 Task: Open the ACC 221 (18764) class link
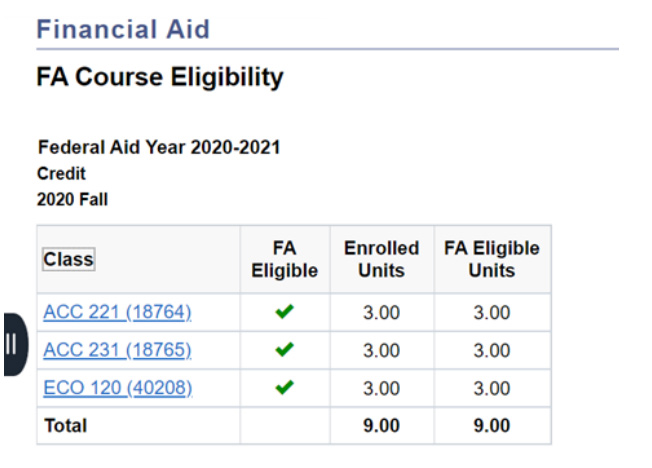[117, 312]
